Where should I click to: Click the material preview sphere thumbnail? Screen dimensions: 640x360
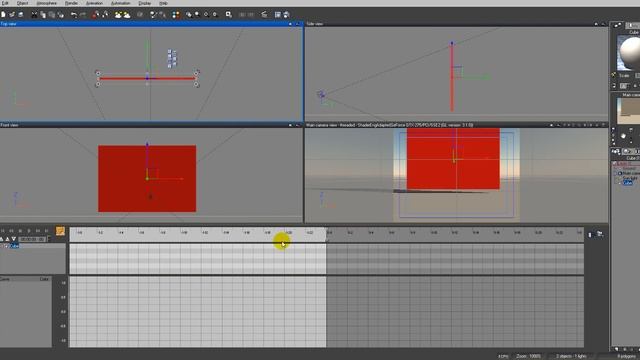click(629, 53)
